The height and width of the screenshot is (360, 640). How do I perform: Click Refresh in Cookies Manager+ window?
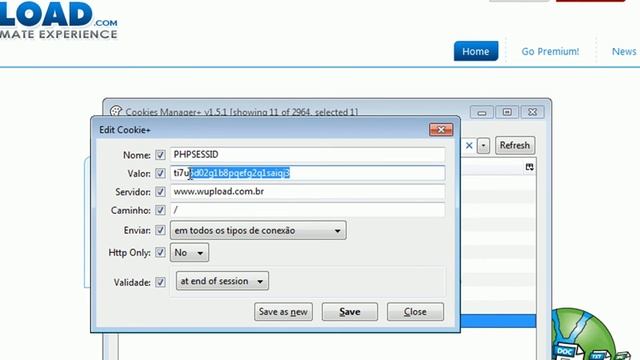point(515,145)
